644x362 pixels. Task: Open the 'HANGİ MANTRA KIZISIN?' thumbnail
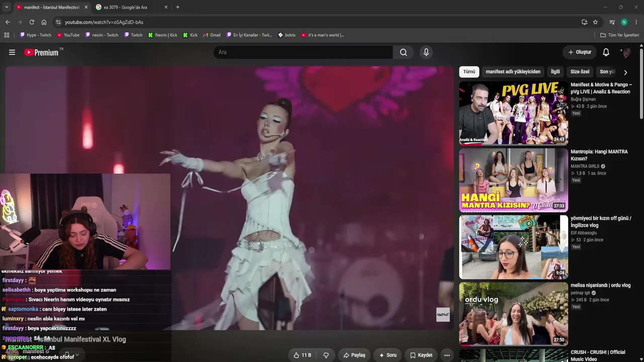[513, 180]
